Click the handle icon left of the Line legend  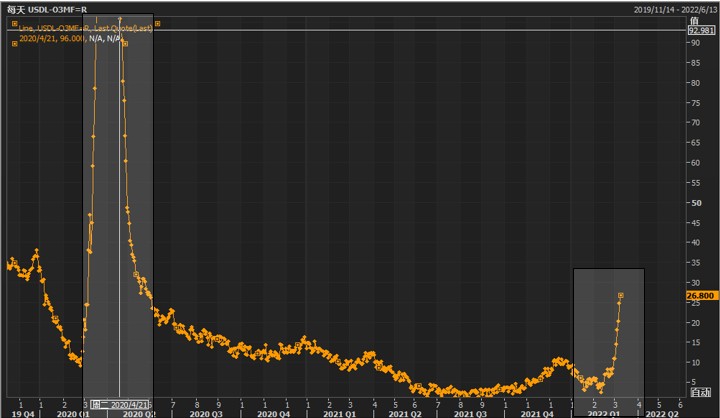tap(14, 24)
